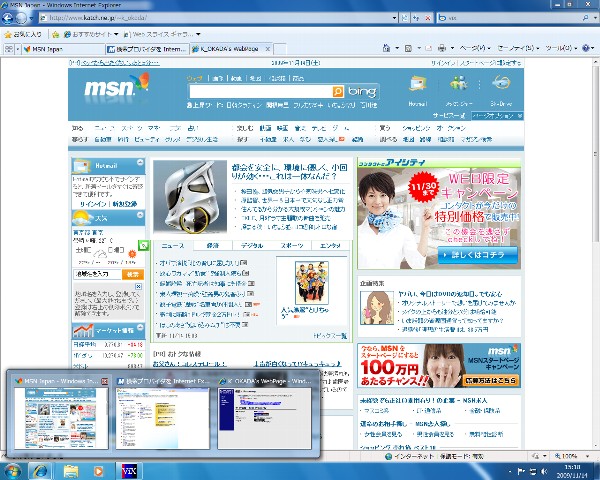Open a new blank tab
Image resolution: width=600 pixels, height=480 pixels.
[x=280, y=49]
